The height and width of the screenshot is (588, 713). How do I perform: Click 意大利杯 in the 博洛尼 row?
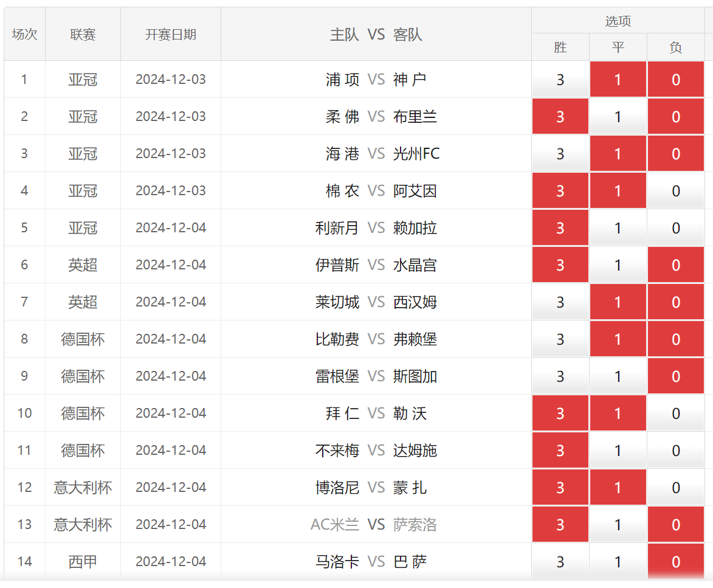pyautogui.click(x=83, y=488)
